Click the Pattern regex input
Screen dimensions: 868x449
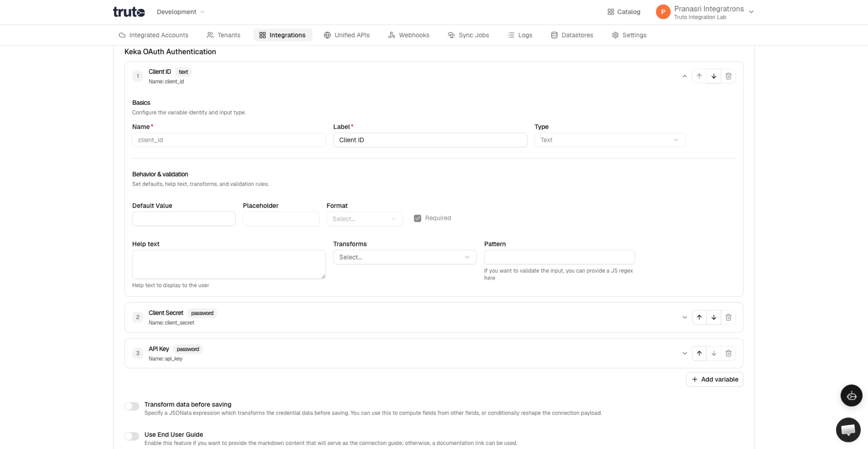[559, 257]
